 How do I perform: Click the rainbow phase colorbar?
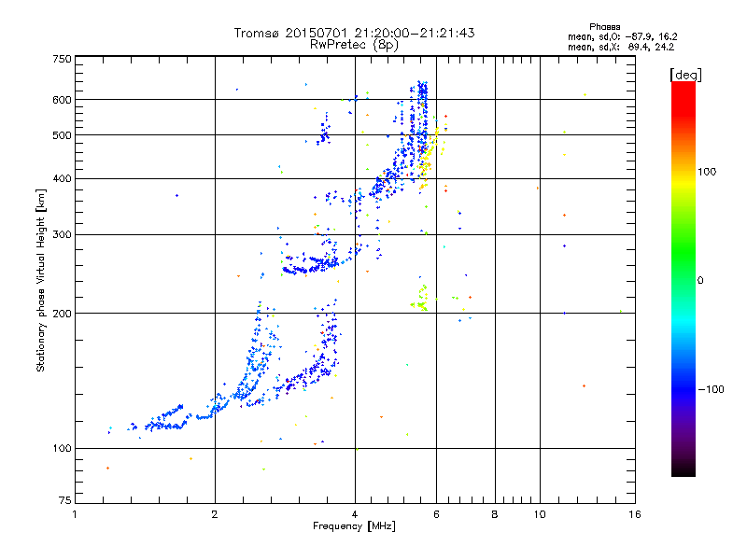tap(684, 279)
